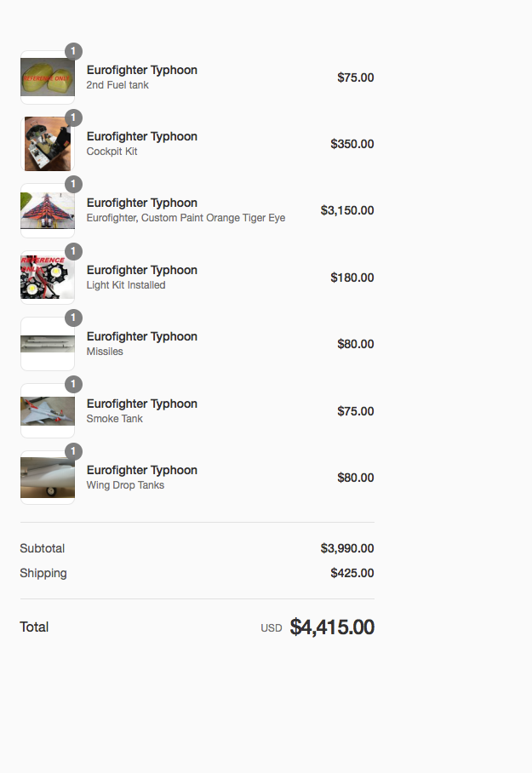This screenshot has height=773, width=532.
Task: Open the Missiles product thumbnail
Action: tap(48, 344)
